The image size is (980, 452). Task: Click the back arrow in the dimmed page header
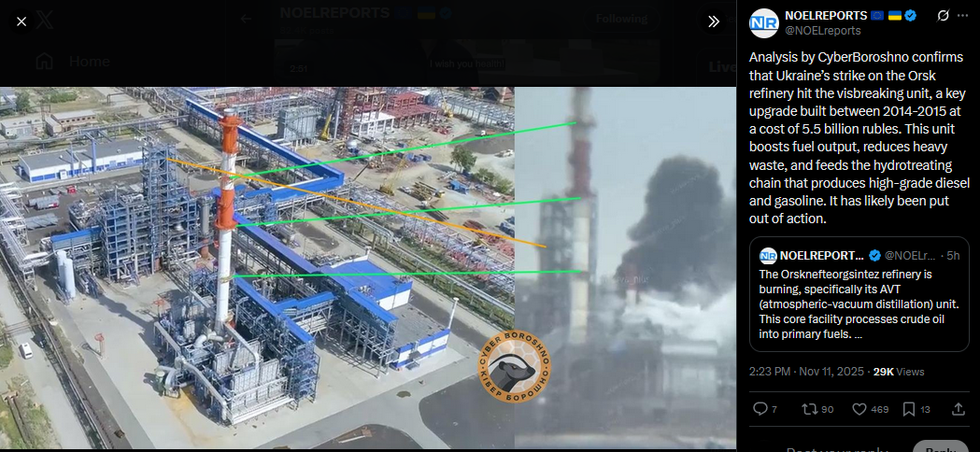pyautogui.click(x=246, y=19)
